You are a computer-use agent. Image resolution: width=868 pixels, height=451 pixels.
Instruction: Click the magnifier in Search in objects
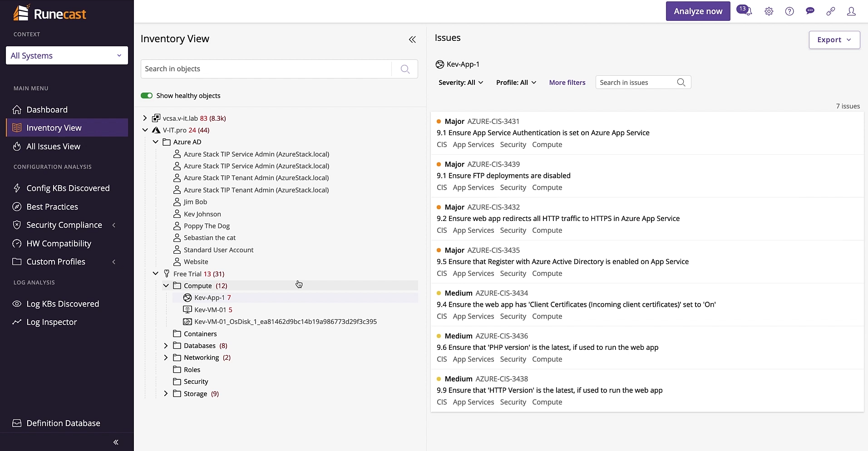tap(405, 69)
